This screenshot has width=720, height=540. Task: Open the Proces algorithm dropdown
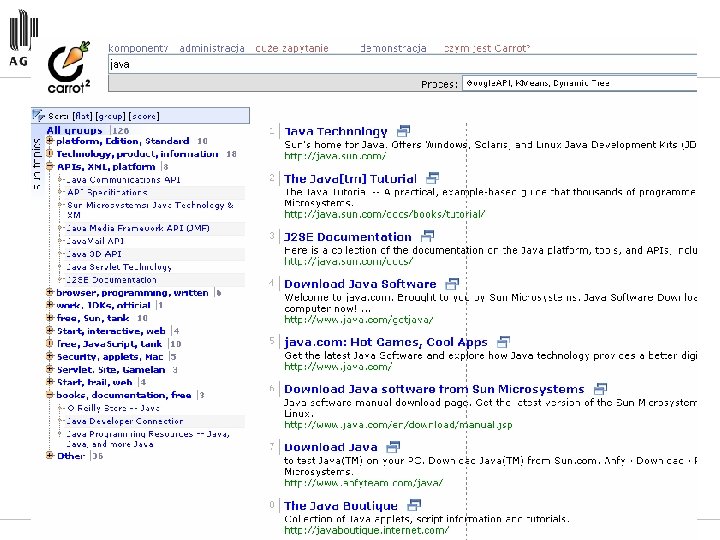(x=579, y=83)
